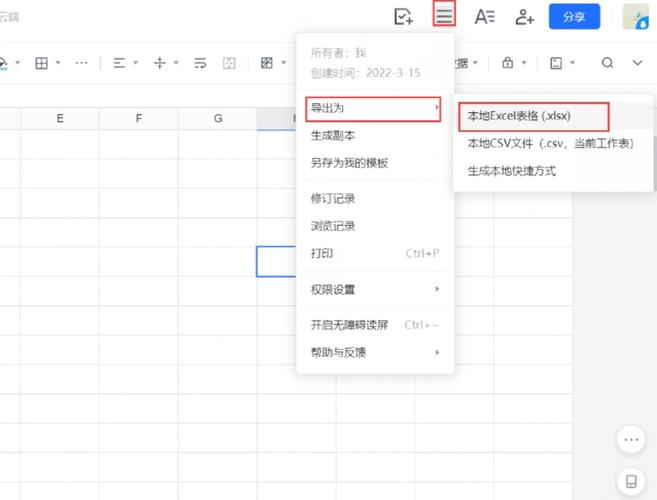Open the more options ellipsis in toolbar
657x500 pixels.
click(x=81, y=63)
